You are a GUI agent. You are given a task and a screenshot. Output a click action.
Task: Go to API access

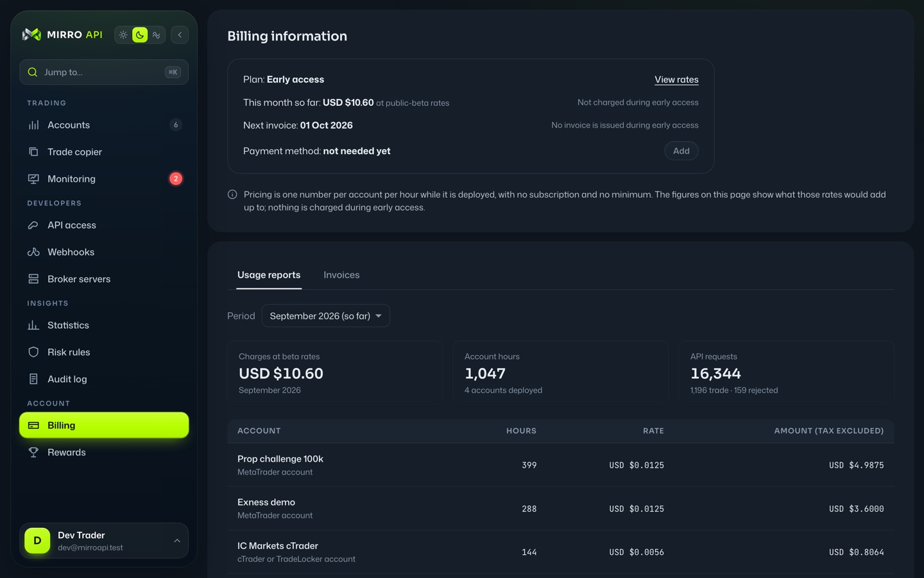click(104, 225)
